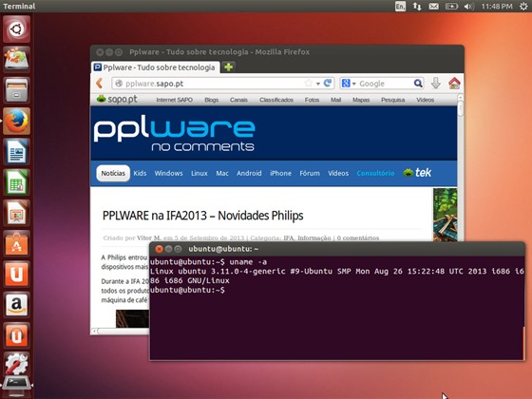Select Mac in pplware navigation
This screenshot has width=532, height=399.
click(222, 173)
